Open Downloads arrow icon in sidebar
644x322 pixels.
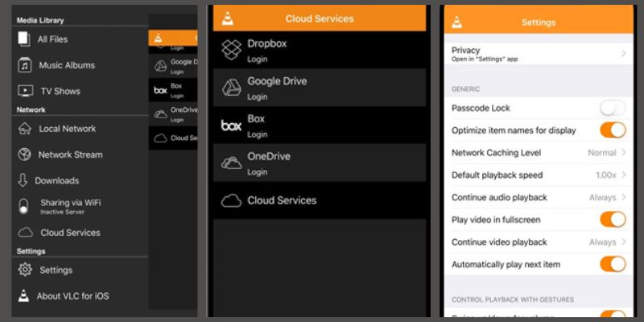pyautogui.click(x=23, y=180)
